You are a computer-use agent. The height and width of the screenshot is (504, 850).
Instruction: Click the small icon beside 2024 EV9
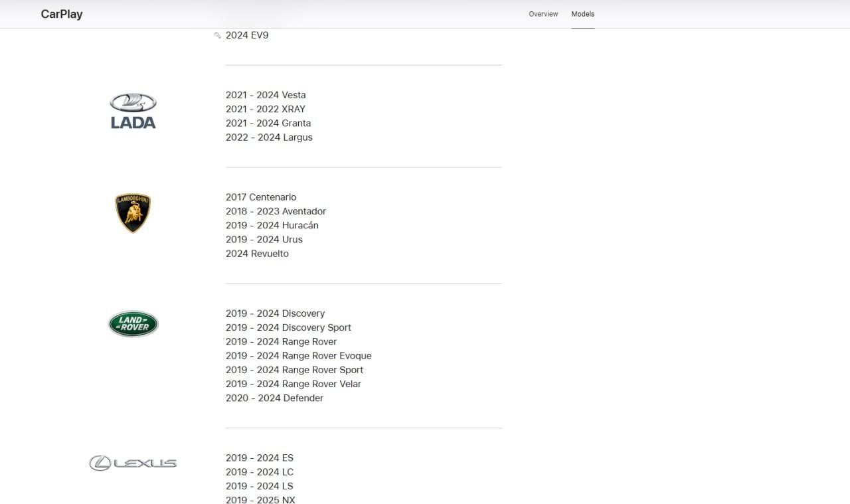click(x=217, y=36)
